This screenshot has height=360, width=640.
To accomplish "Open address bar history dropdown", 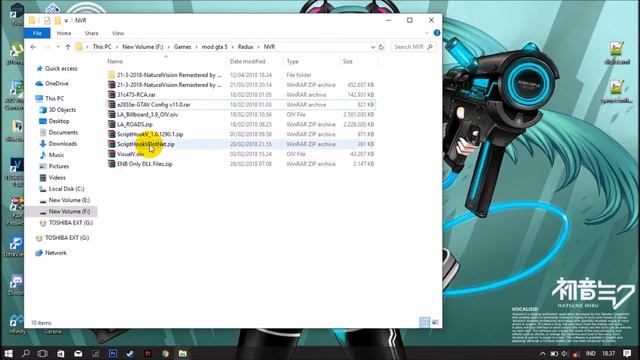I will pos(373,47).
